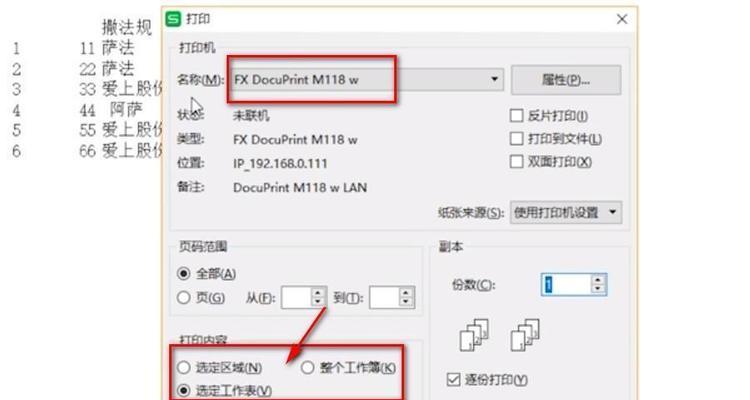Click spreadsheet cell with value 66
The width and height of the screenshot is (750, 400).
[87, 151]
